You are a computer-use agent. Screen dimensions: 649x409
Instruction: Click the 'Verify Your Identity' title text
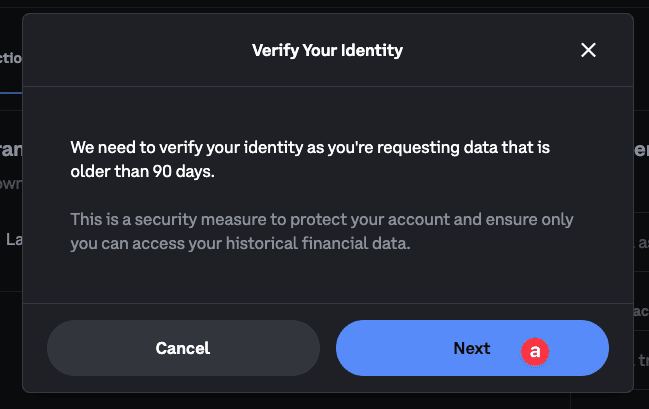pos(327,50)
